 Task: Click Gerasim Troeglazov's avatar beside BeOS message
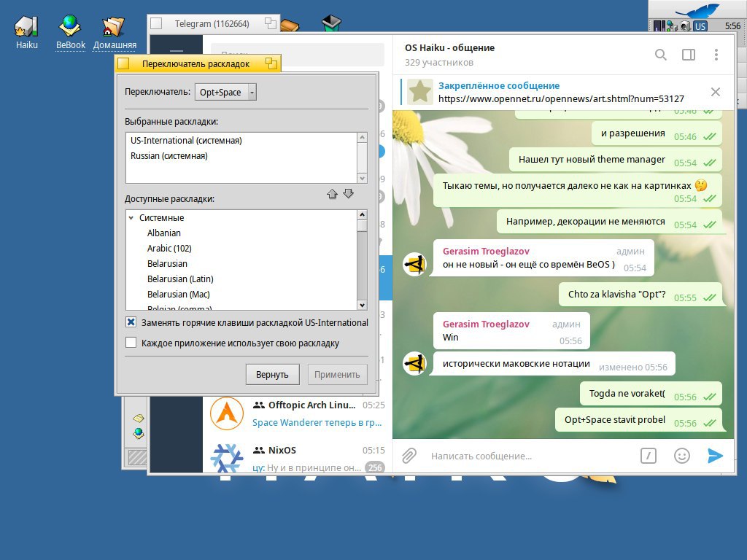(414, 264)
